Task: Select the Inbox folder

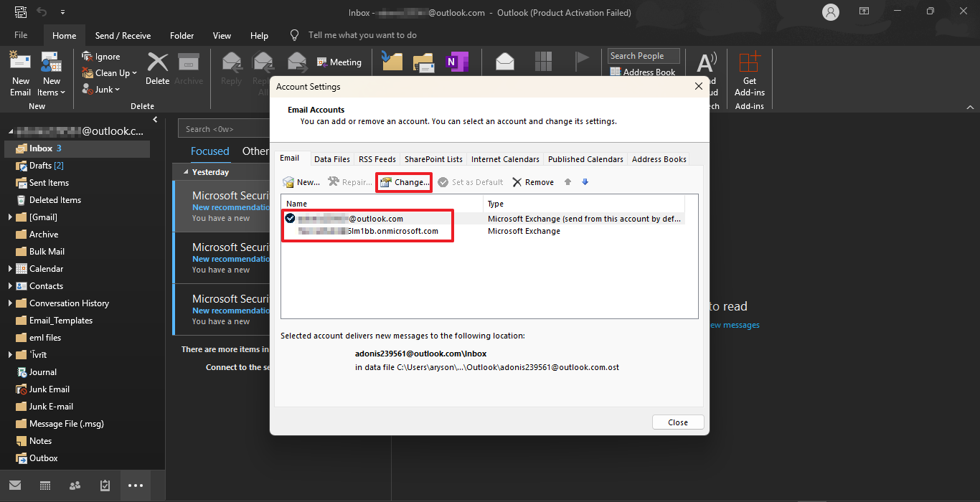Action: click(77, 148)
